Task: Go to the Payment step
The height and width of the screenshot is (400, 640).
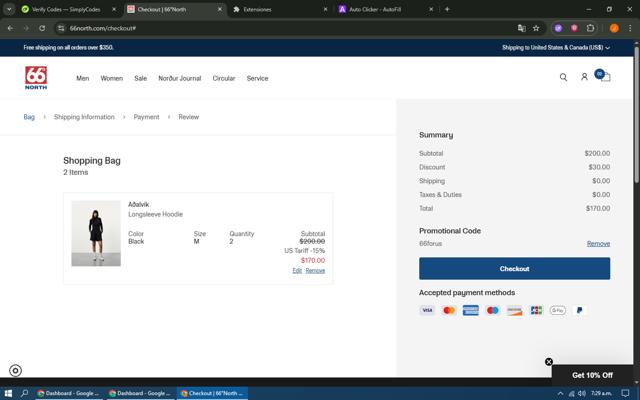Action: click(x=146, y=117)
